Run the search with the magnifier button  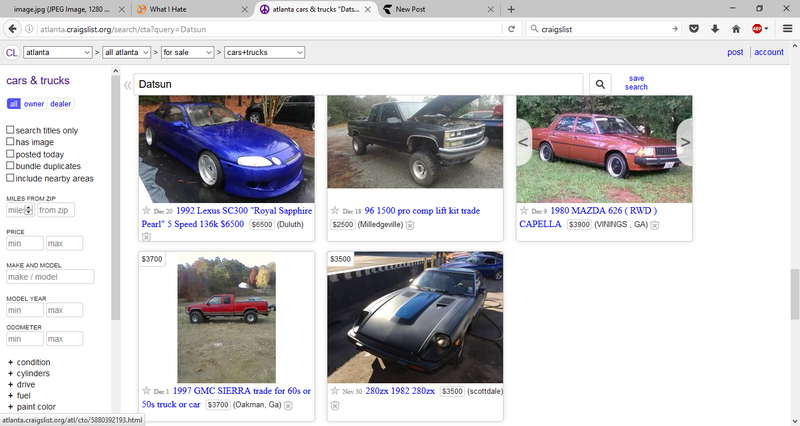tap(601, 84)
